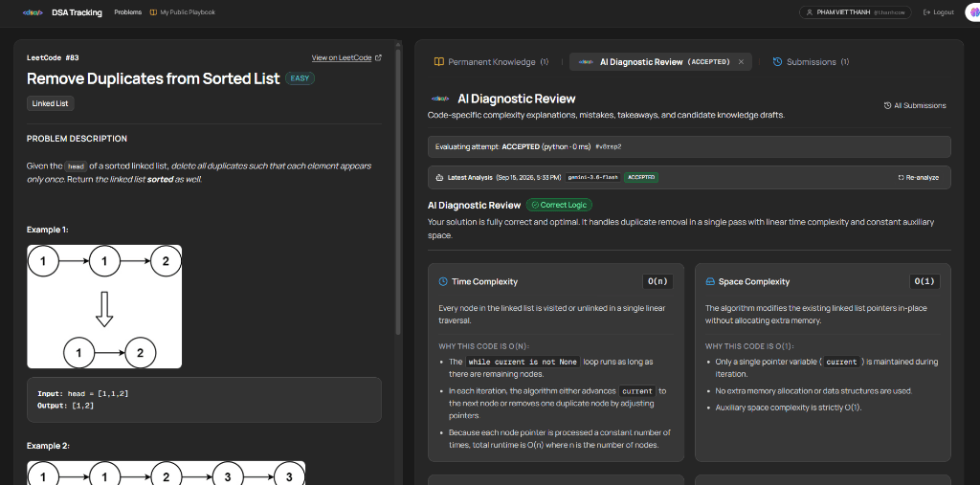Click the Time Complexity card title

484,282
